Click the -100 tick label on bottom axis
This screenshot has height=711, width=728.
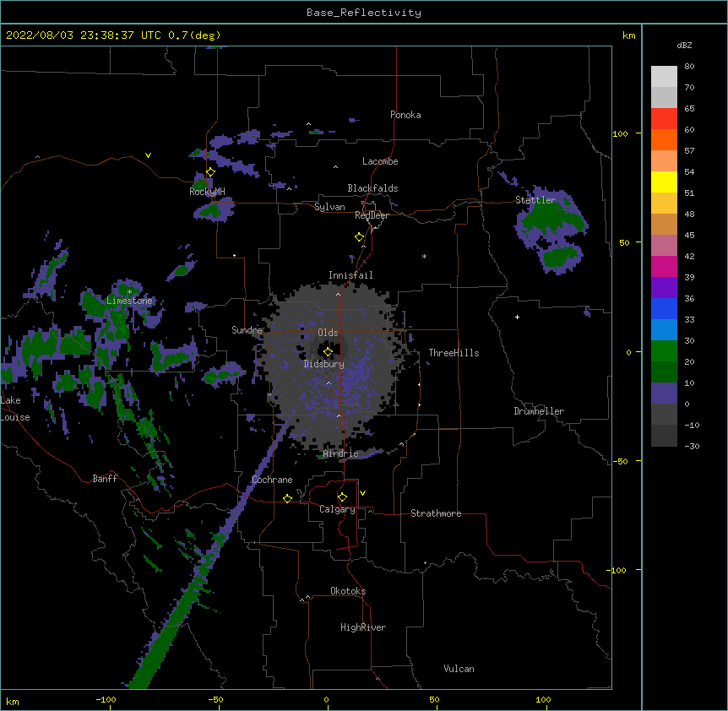click(x=106, y=699)
